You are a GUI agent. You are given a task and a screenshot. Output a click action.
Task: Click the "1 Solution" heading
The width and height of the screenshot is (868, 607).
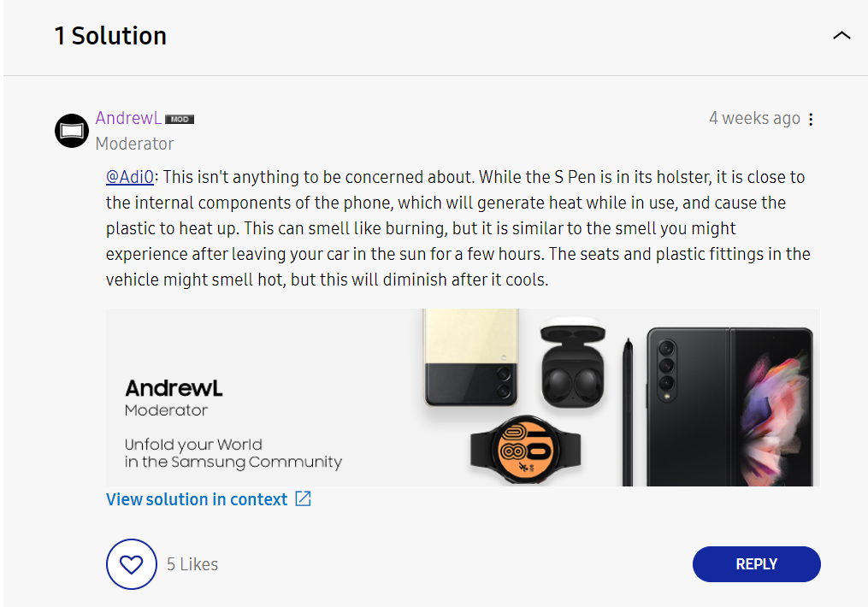110,36
